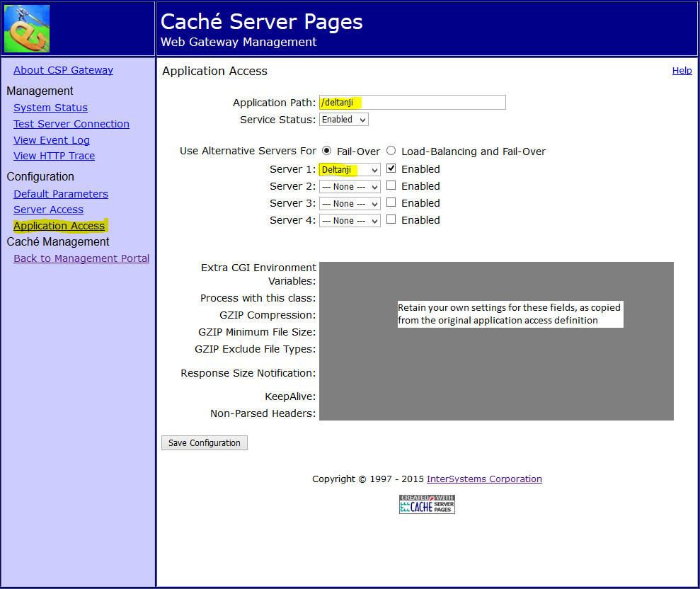
Task: Open the View Event Log page
Action: 51,140
